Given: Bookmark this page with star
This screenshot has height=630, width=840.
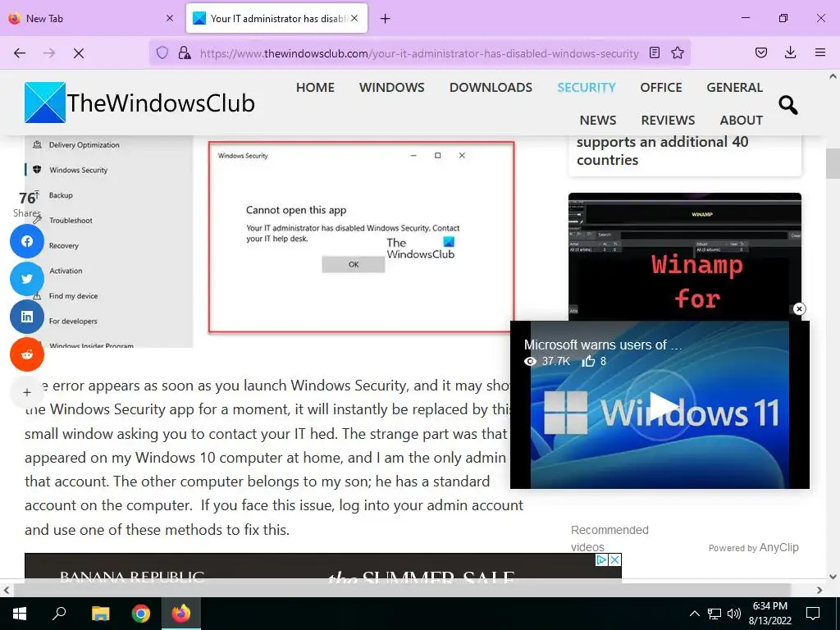Looking at the screenshot, I should point(678,52).
